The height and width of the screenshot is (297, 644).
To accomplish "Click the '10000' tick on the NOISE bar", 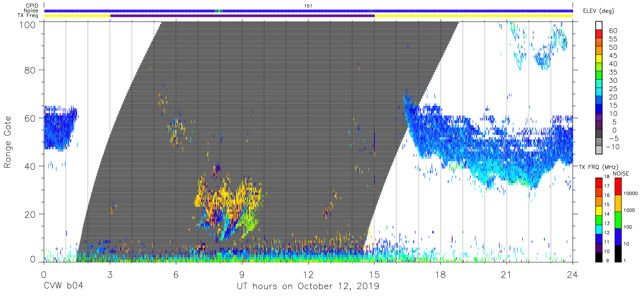I will click(x=631, y=193).
